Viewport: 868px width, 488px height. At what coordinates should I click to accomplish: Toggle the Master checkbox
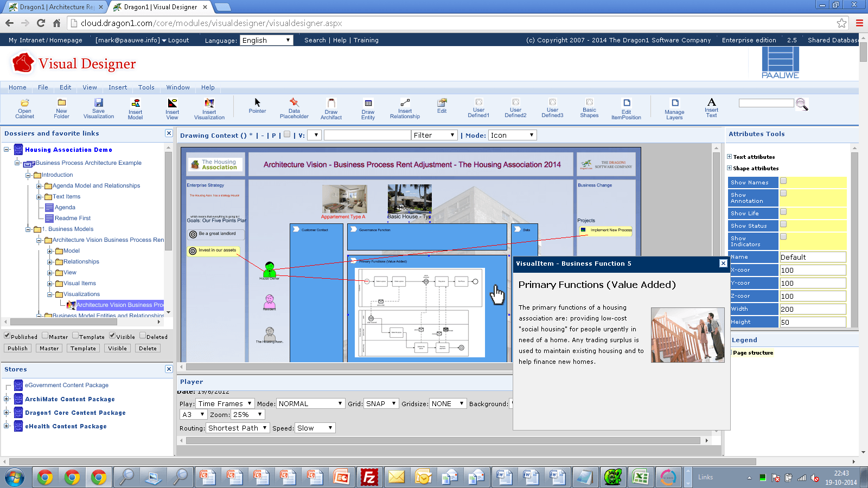(45, 336)
